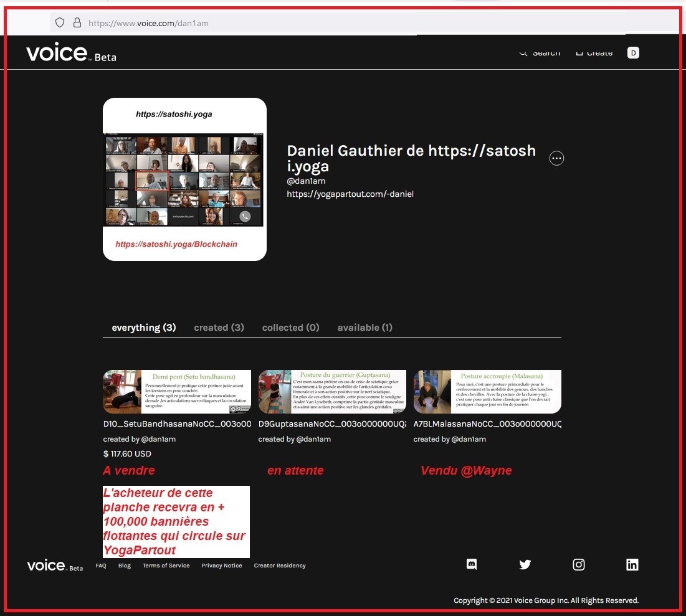Switch to the created (3) tab
The image size is (686, 616).
[219, 328]
